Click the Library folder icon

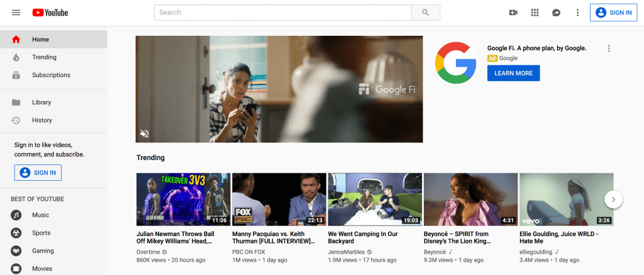(16, 102)
